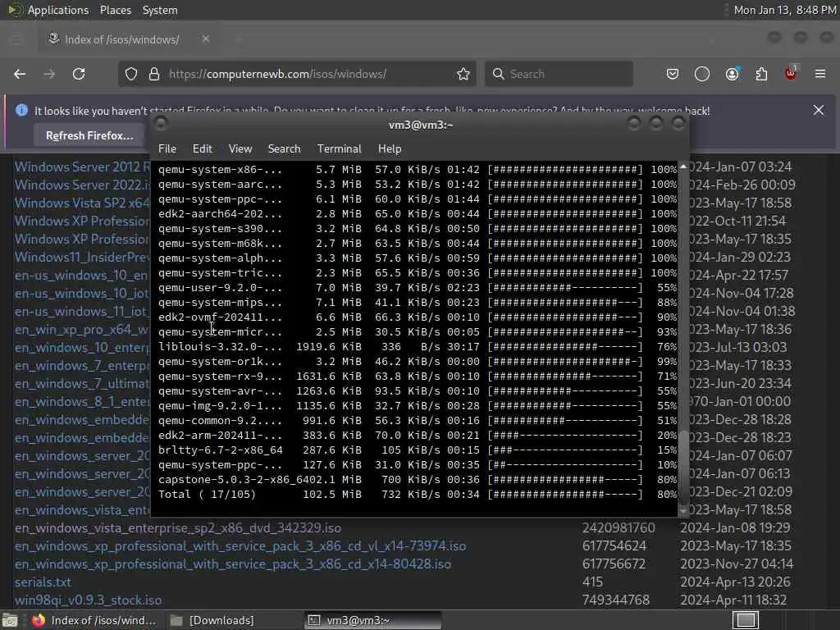This screenshot has height=630, width=840.
Task: Open Windows Vista SP2 x64 link
Action: tap(82, 203)
